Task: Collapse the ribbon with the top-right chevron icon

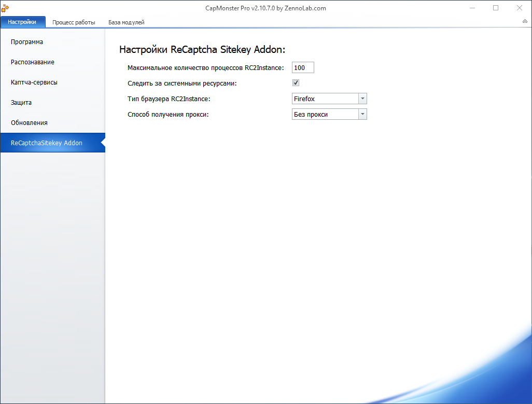Action: pos(525,21)
